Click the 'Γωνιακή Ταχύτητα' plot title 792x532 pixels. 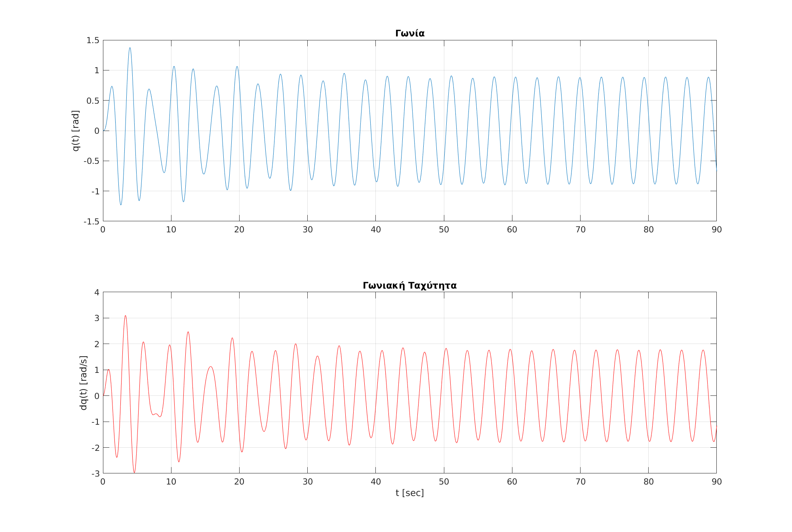pos(409,286)
